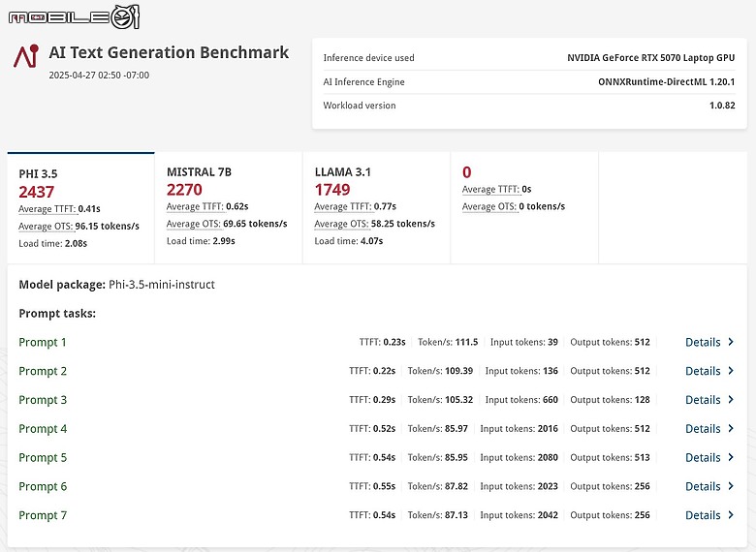The image size is (756, 552).
Task: Expand Prompt 4 row chevron arrow
Action: (731, 429)
